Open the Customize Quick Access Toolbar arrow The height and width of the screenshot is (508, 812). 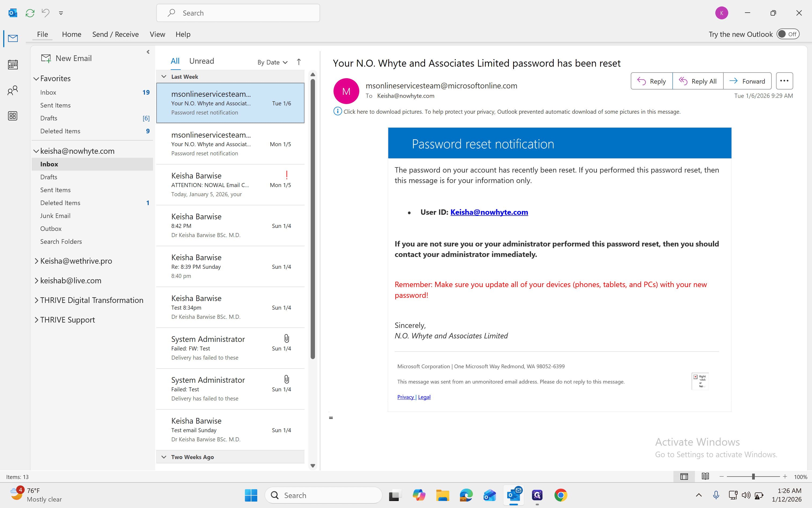point(61,13)
